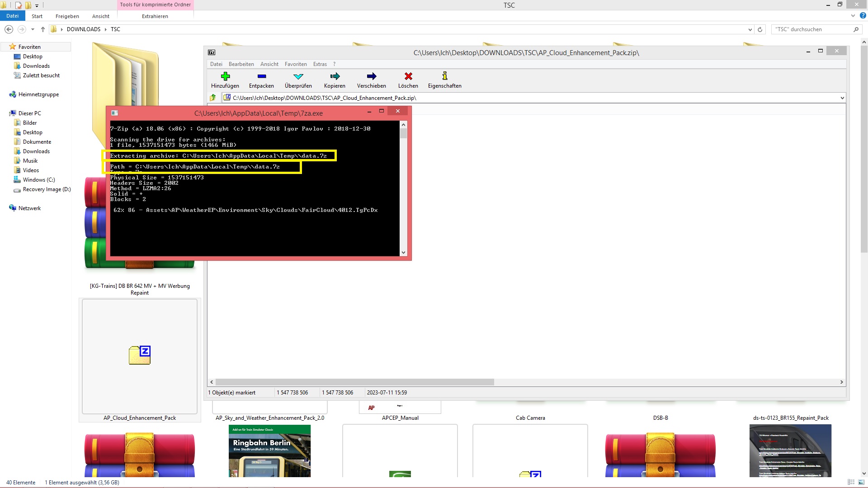
Task: Click the Hinzufügen (add) icon in 7-Zip
Action: point(225,76)
